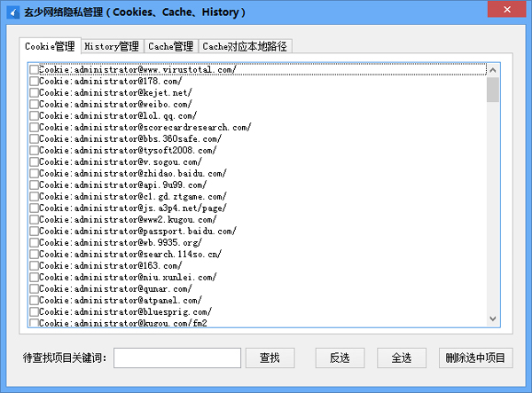Select the text Cookie:administrator@lol.qq.com/
532x393 pixels.
click(118, 115)
